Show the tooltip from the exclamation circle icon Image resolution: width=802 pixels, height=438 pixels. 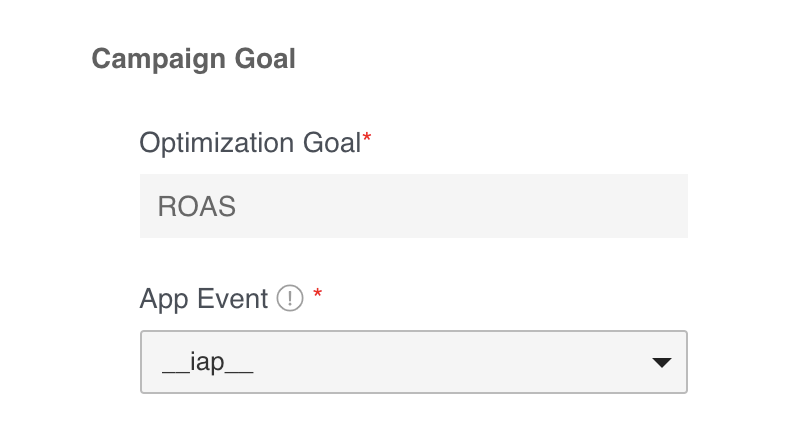coord(290,298)
